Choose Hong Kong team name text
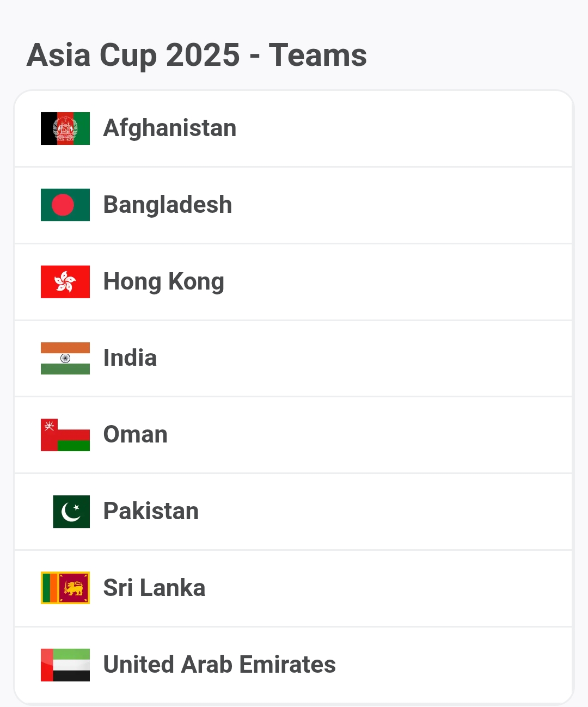The image size is (588, 707). (x=164, y=282)
